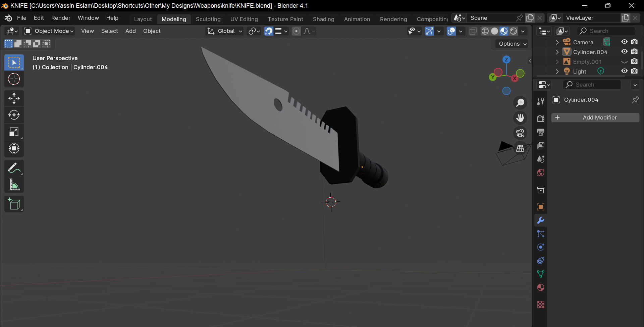Hide Camera in viewport via eye icon
The height and width of the screenshot is (327, 644).
[624, 42]
